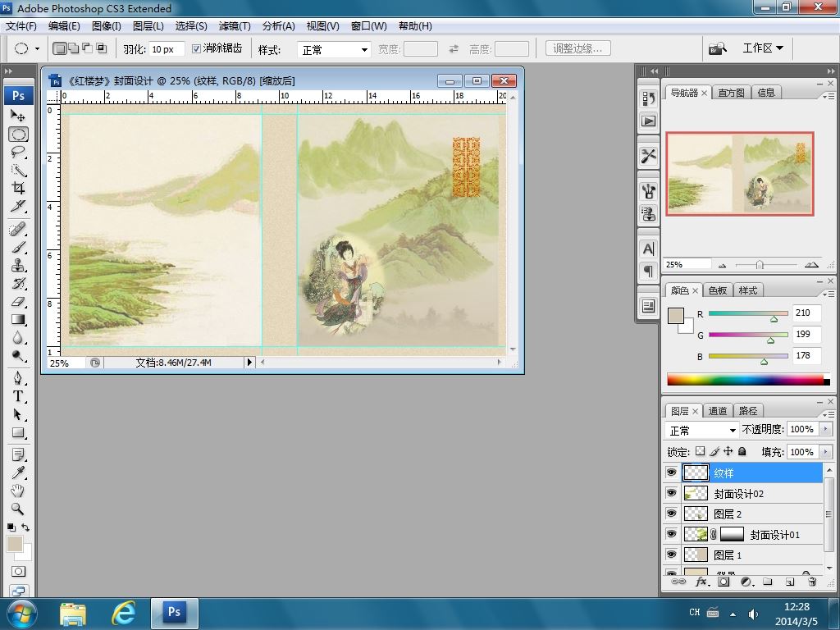
Task: Select the History Brush tool
Action: [x=18, y=283]
